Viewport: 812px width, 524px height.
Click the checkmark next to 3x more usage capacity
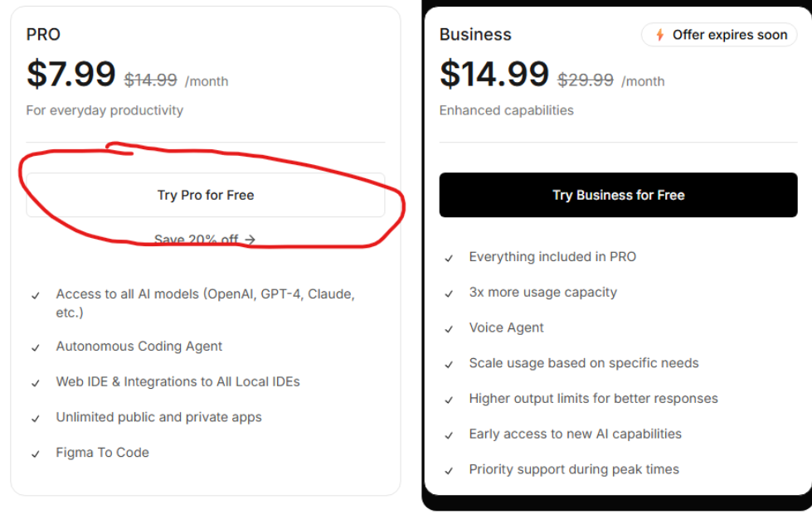pyautogui.click(x=449, y=294)
